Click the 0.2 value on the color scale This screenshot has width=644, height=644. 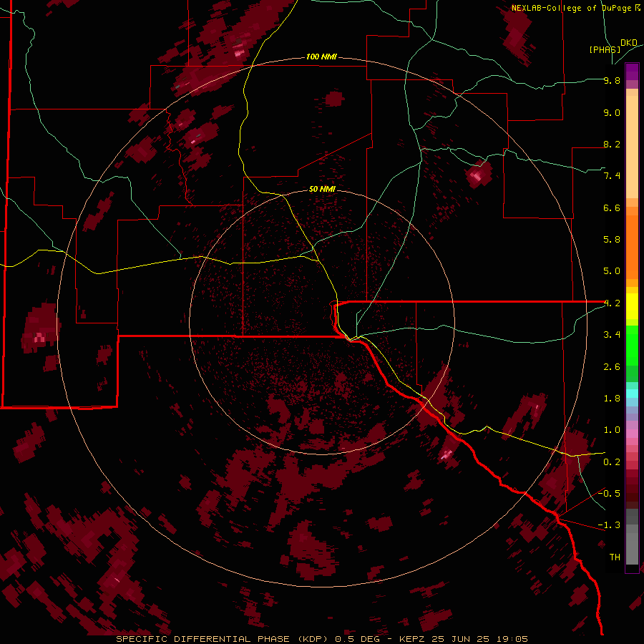612,462
